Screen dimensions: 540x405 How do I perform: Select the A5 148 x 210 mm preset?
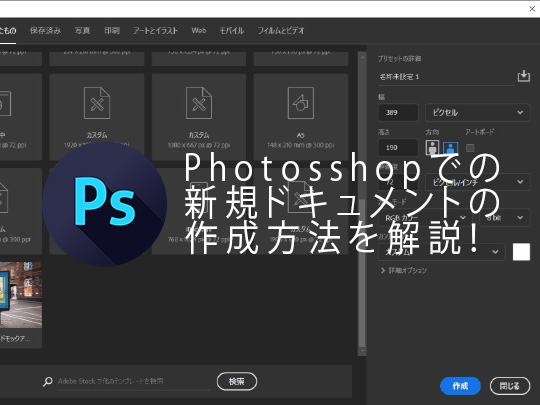pyautogui.click(x=301, y=117)
